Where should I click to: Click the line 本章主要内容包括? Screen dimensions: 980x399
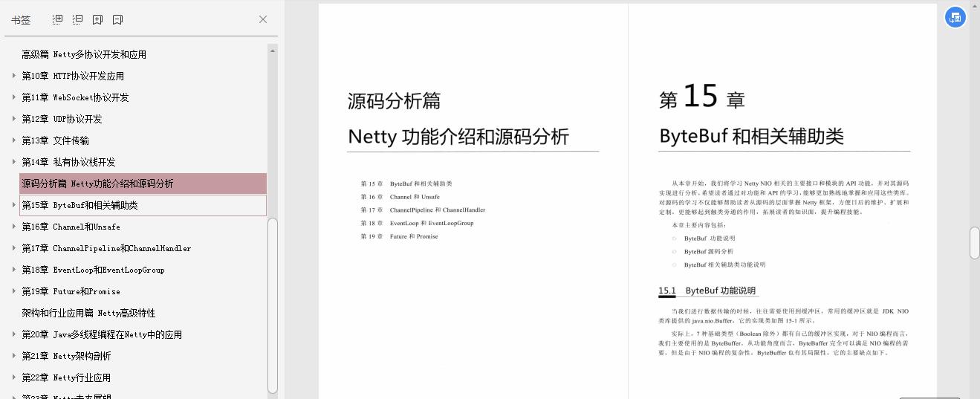699,224
